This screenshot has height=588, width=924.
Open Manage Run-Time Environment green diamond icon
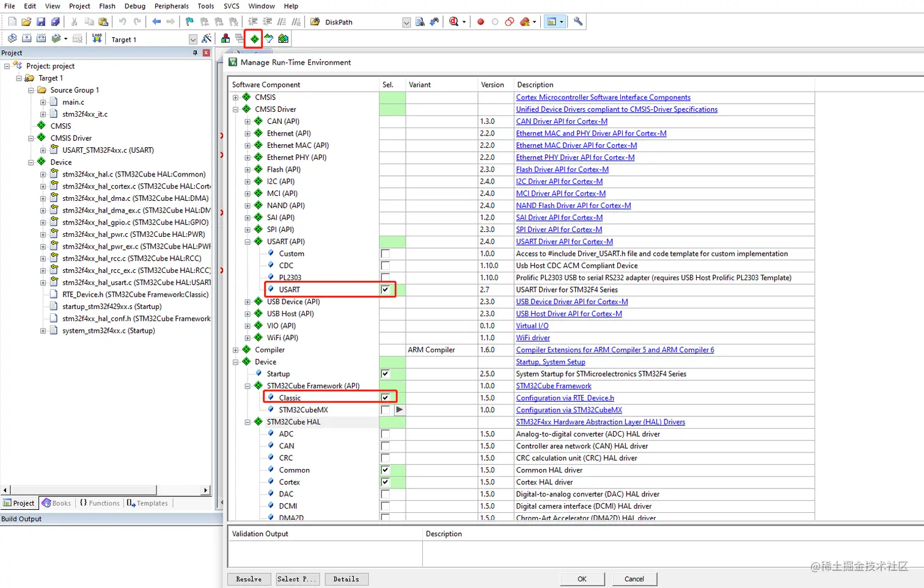[x=254, y=39]
